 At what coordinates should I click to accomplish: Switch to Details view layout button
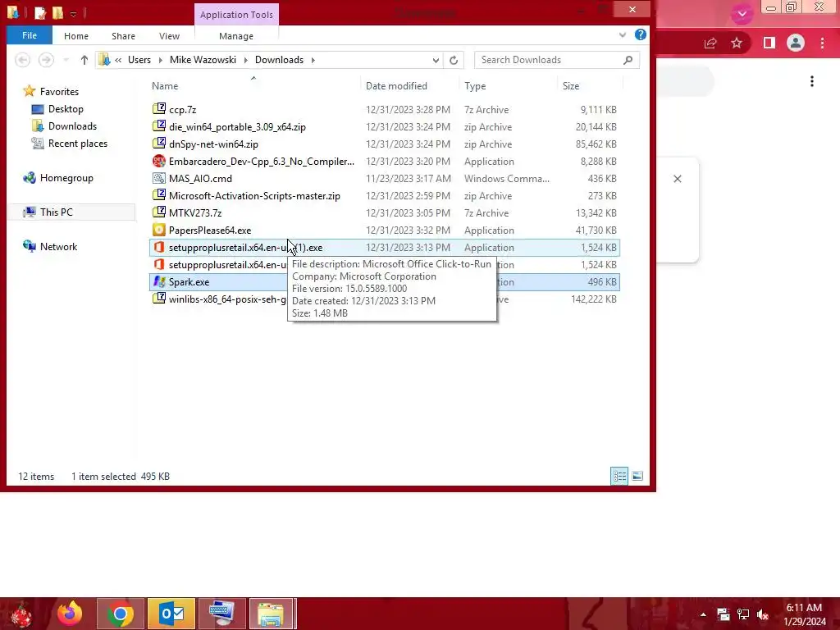620,476
